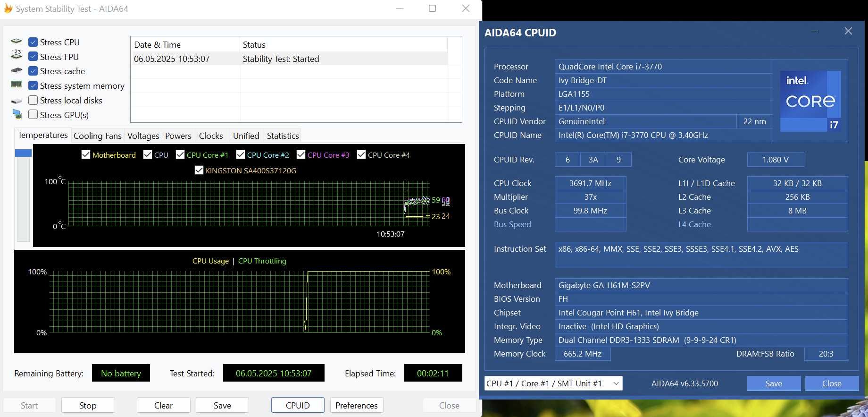Click the CPU chip icon beside Stress CPU
Viewport: 868px width, 417px height.
pos(17,42)
